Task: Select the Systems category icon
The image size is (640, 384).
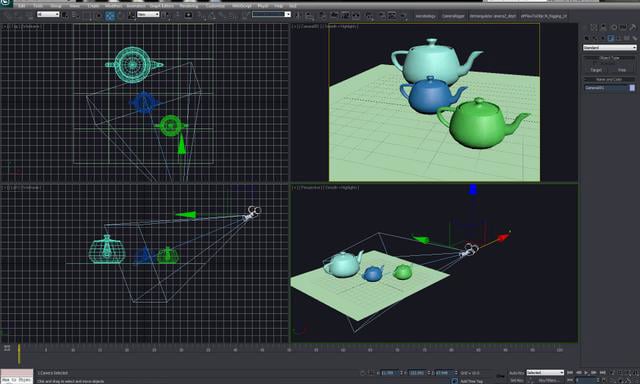Action: click(634, 38)
